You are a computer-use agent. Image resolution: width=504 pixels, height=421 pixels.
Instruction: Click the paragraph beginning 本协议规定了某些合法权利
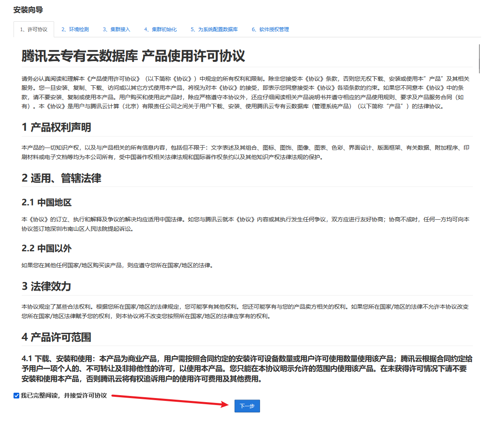pyautogui.click(x=245, y=312)
